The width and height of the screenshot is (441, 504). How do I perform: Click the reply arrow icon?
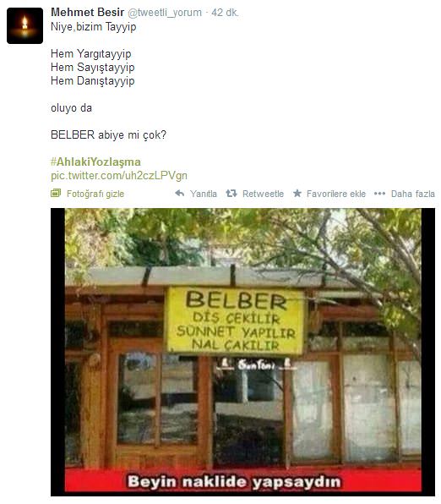180,193
